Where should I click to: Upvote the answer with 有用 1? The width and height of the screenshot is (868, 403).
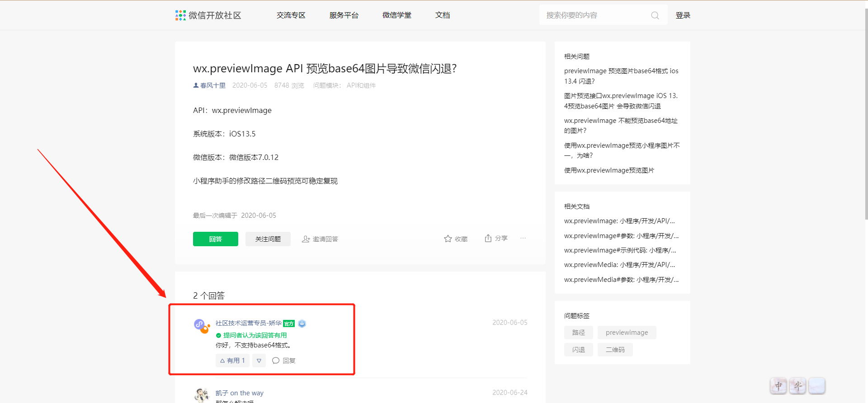(232, 361)
